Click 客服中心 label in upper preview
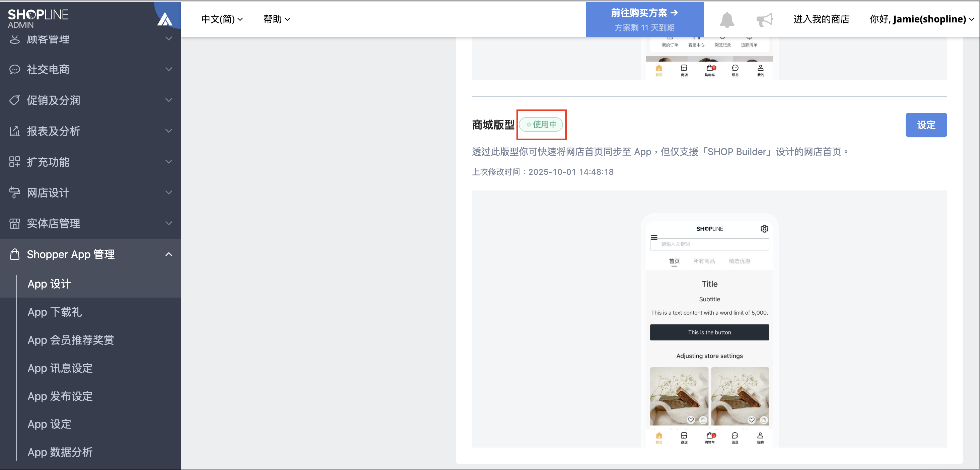 point(696,45)
